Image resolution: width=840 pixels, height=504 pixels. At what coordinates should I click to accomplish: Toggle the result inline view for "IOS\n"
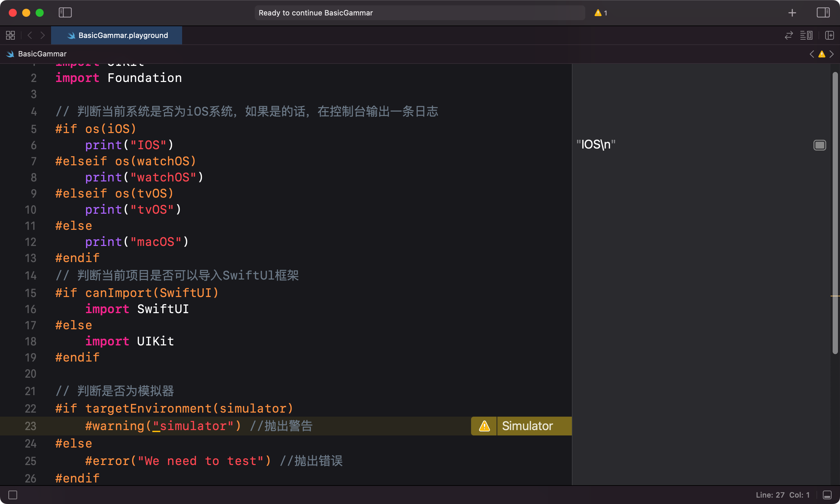820,145
